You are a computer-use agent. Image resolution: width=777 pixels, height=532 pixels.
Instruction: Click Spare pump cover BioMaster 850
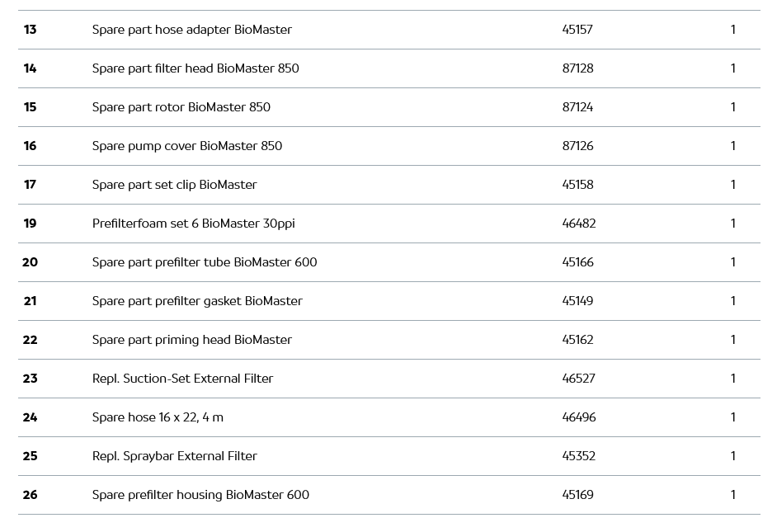187,146
